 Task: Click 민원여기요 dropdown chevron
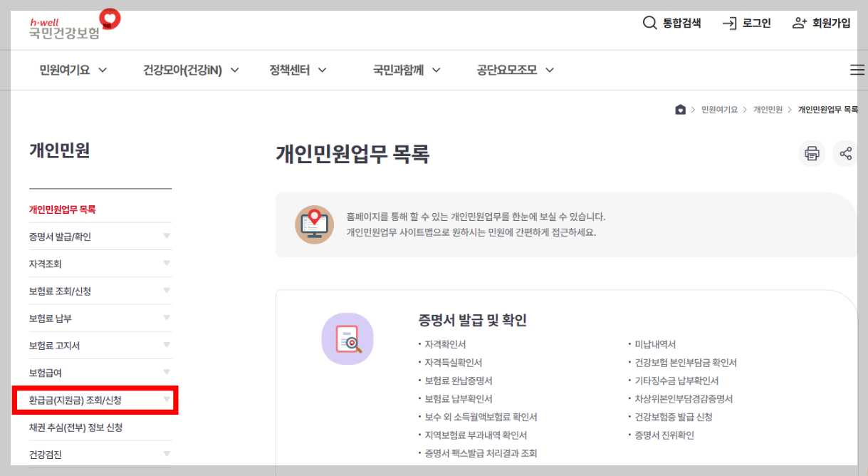(x=102, y=71)
